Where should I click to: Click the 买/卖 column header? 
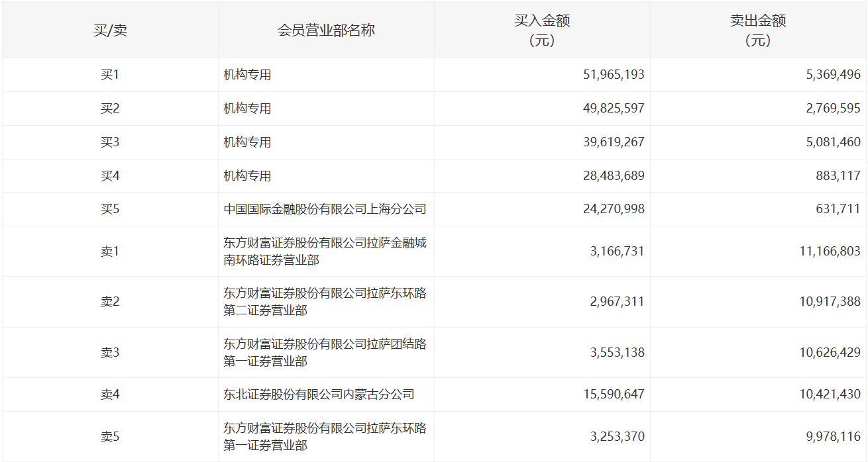tap(110, 30)
